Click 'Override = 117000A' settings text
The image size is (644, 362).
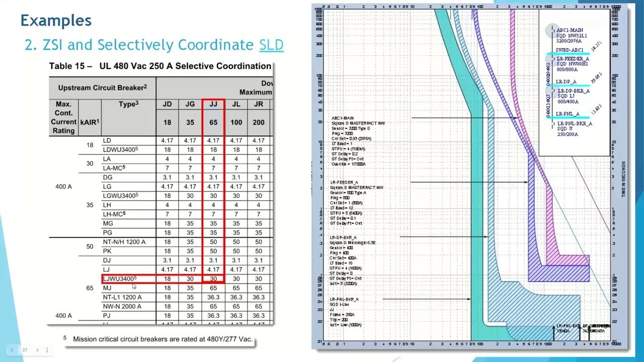click(x=348, y=164)
